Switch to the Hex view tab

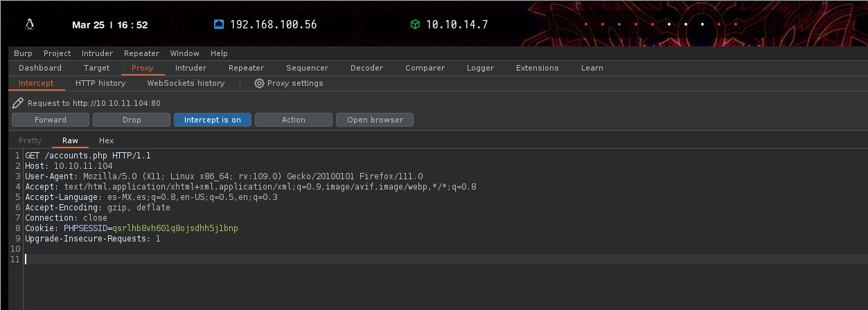(x=106, y=140)
